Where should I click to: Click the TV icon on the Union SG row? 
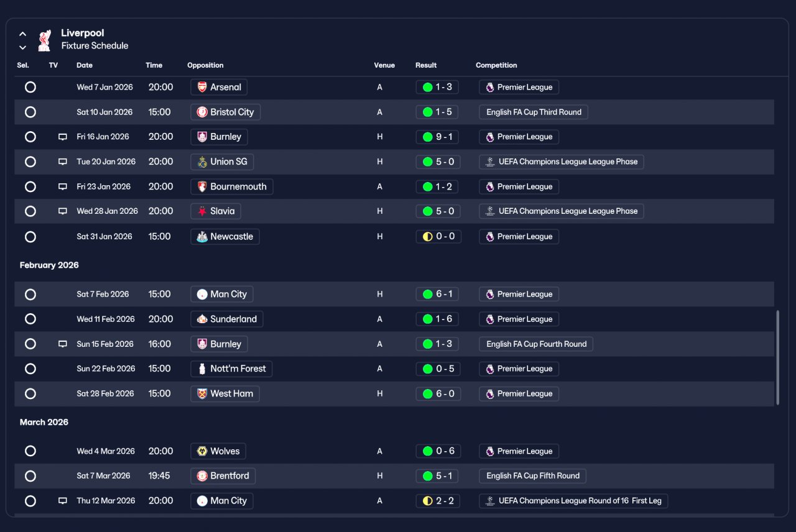pyautogui.click(x=62, y=162)
